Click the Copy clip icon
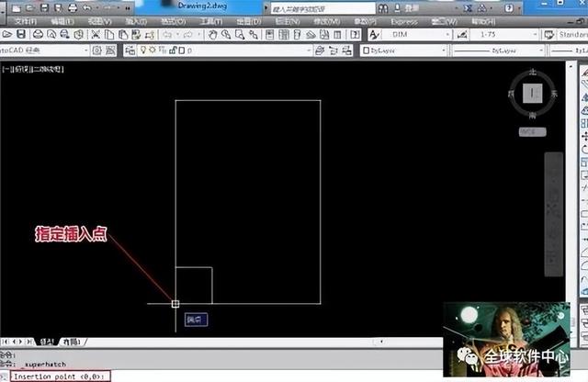The height and width of the screenshot is (382, 588). tap(109, 35)
